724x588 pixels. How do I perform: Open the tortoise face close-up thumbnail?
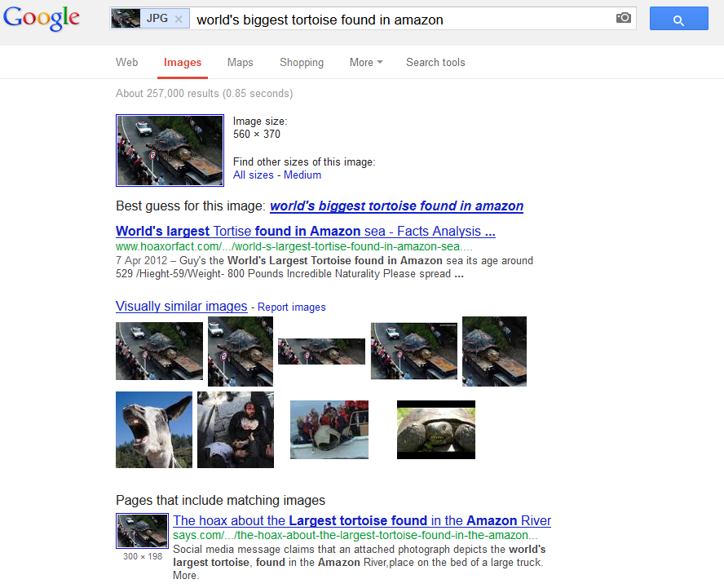click(436, 430)
